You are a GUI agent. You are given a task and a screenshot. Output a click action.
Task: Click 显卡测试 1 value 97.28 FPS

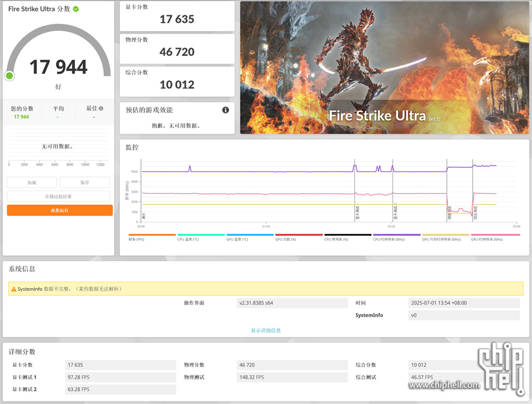point(121,377)
